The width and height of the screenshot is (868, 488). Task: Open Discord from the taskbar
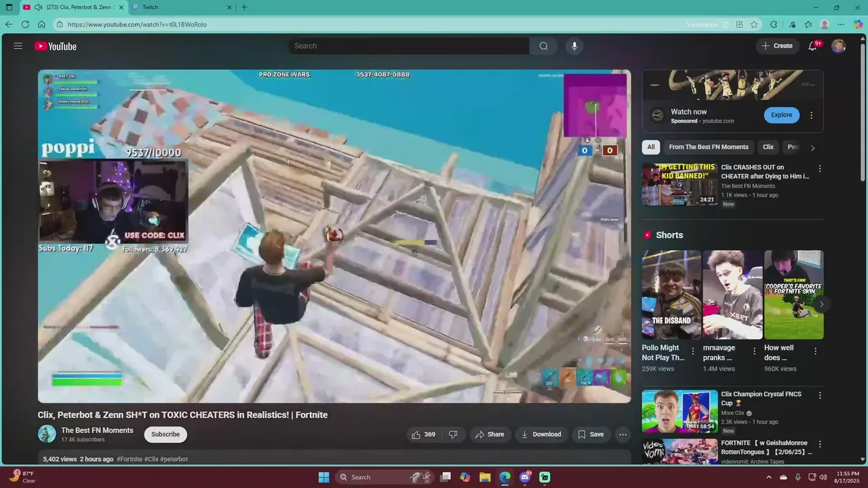(x=525, y=477)
